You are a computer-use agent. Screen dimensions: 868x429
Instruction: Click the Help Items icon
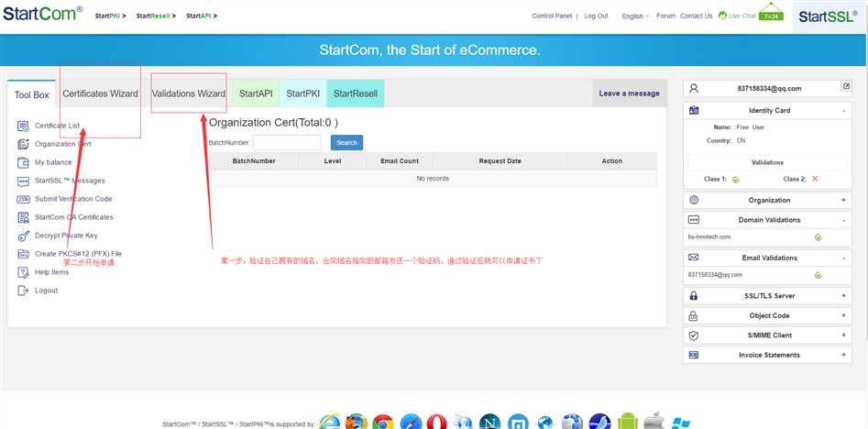pyautogui.click(x=23, y=272)
